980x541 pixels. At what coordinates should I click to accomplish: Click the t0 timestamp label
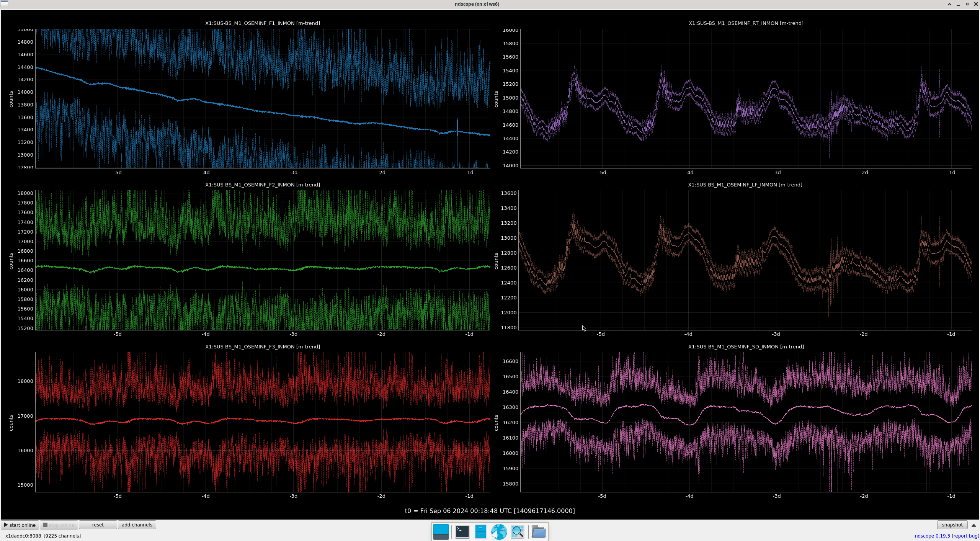[x=490, y=511]
